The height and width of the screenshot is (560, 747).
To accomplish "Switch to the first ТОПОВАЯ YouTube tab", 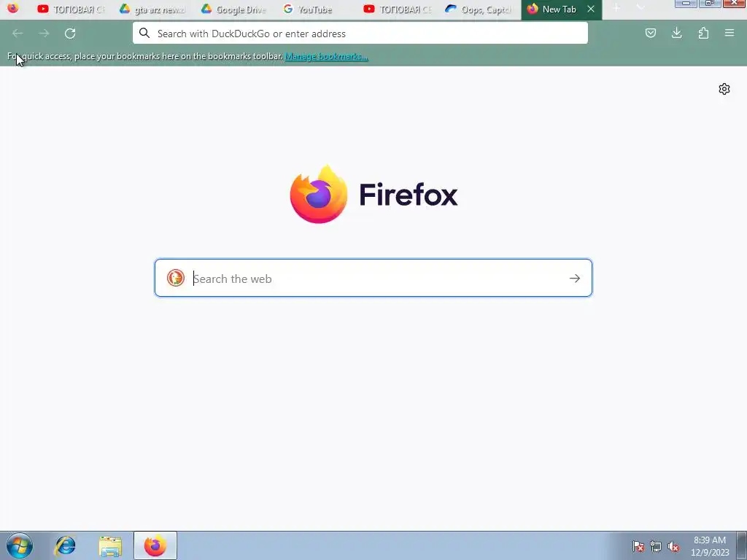I will (x=71, y=9).
